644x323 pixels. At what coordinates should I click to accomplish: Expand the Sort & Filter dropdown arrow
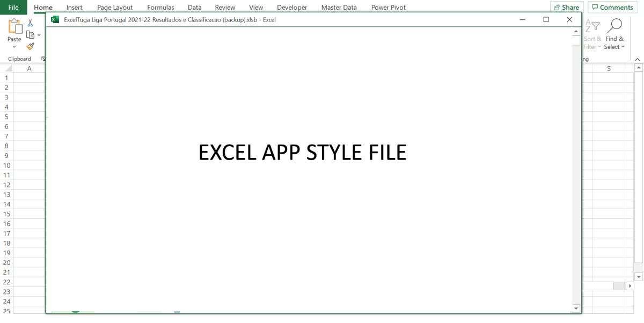pos(599,47)
